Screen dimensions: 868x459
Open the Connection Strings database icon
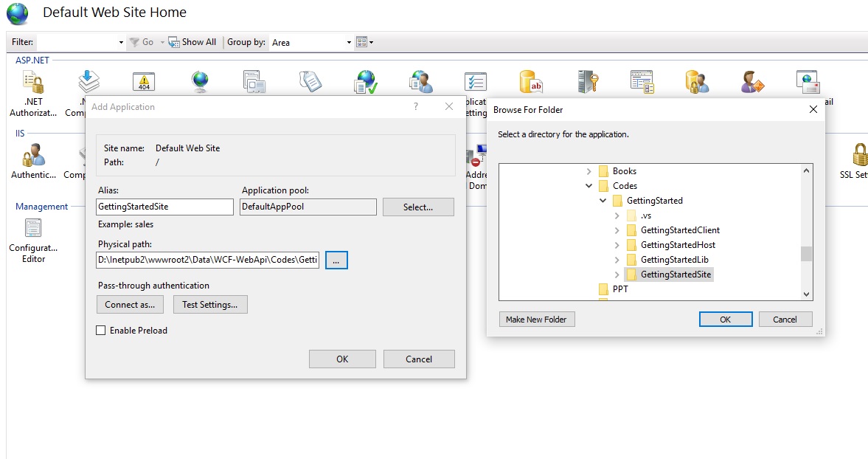[x=531, y=82]
